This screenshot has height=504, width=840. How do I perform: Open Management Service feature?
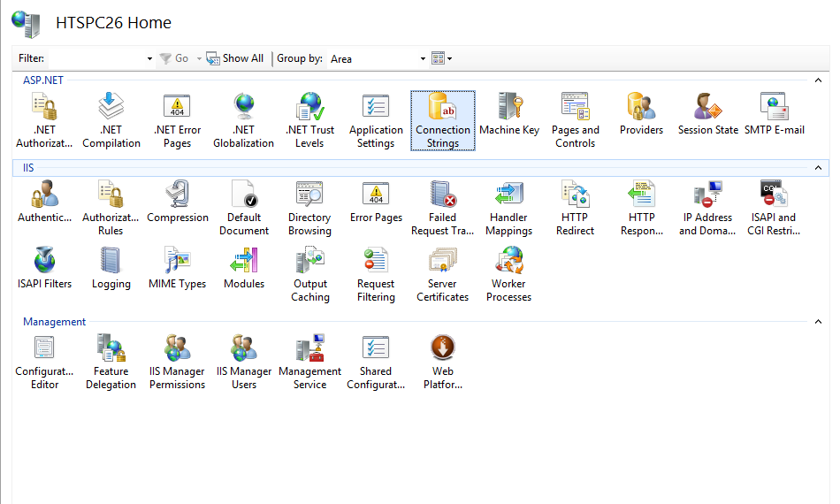click(x=309, y=362)
